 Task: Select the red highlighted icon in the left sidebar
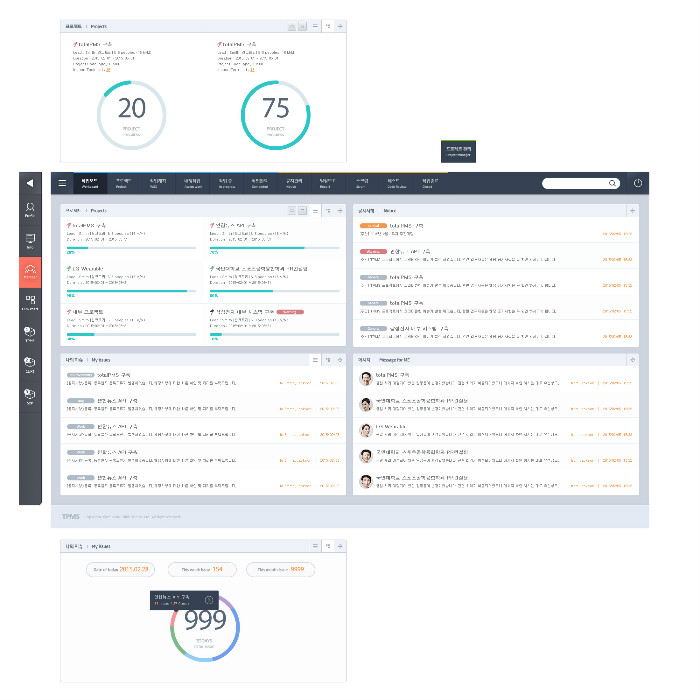(x=30, y=270)
